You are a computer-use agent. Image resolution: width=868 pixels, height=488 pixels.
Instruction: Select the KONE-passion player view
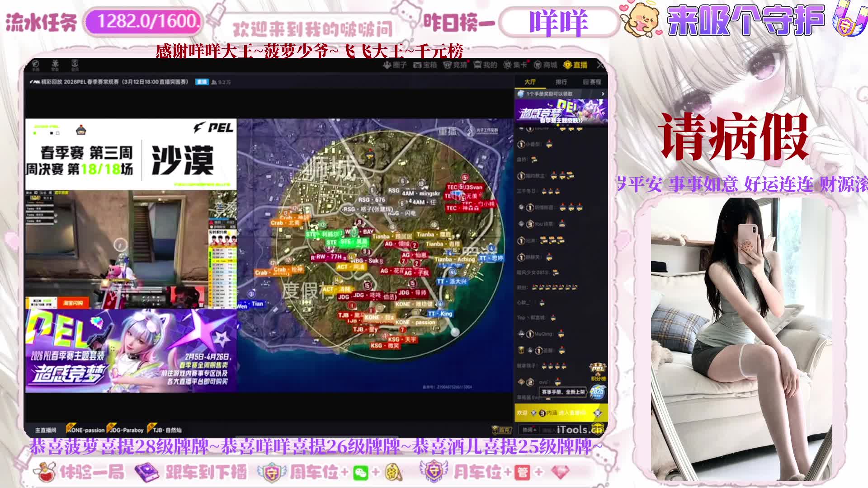point(85,430)
